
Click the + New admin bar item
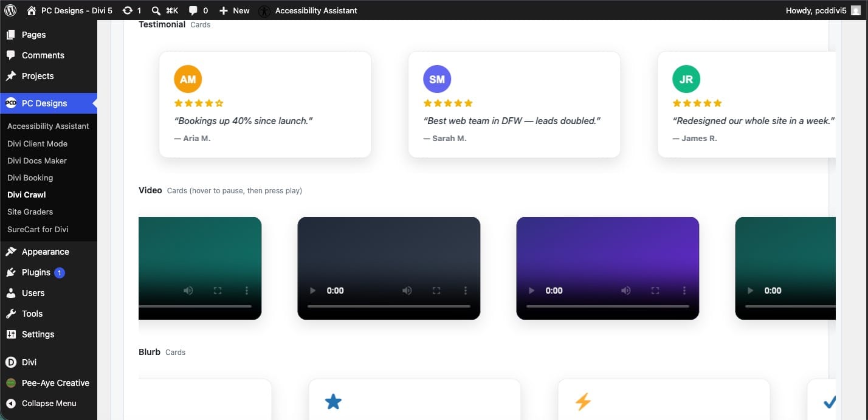[234, 10]
